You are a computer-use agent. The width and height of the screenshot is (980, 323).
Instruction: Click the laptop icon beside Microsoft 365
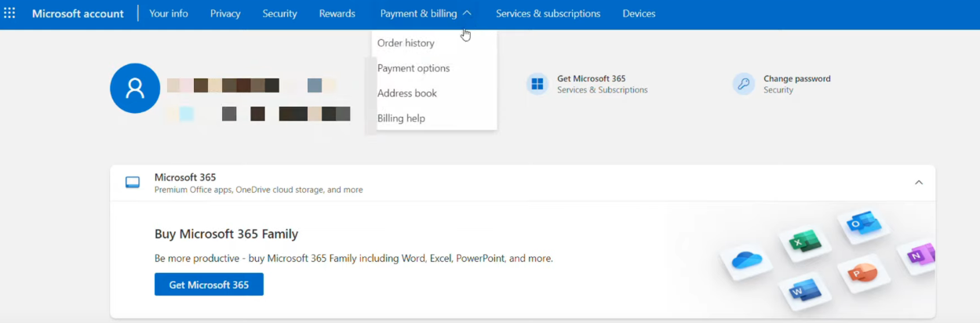click(x=133, y=183)
